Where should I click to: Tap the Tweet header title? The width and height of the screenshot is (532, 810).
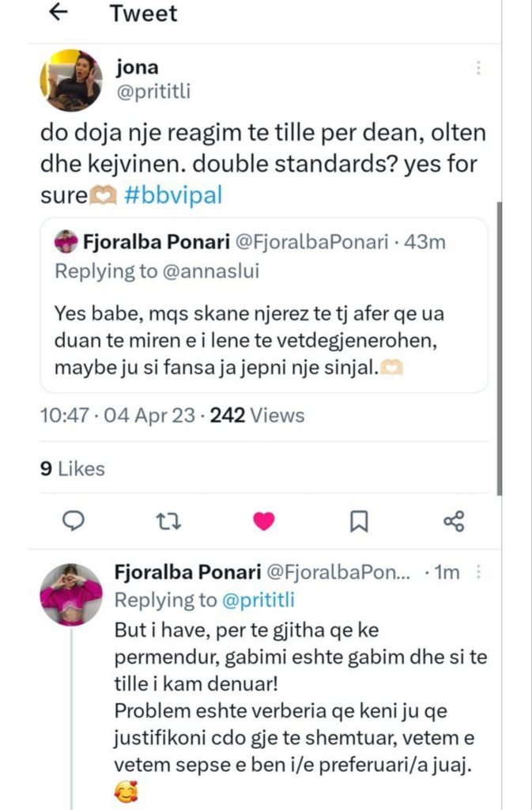(x=143, y=13)
